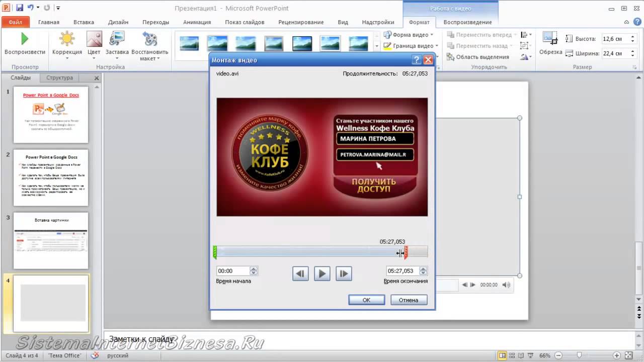644x362 pixels.
Task: Select slide 2 thumbnail
Action: point(51,177)
